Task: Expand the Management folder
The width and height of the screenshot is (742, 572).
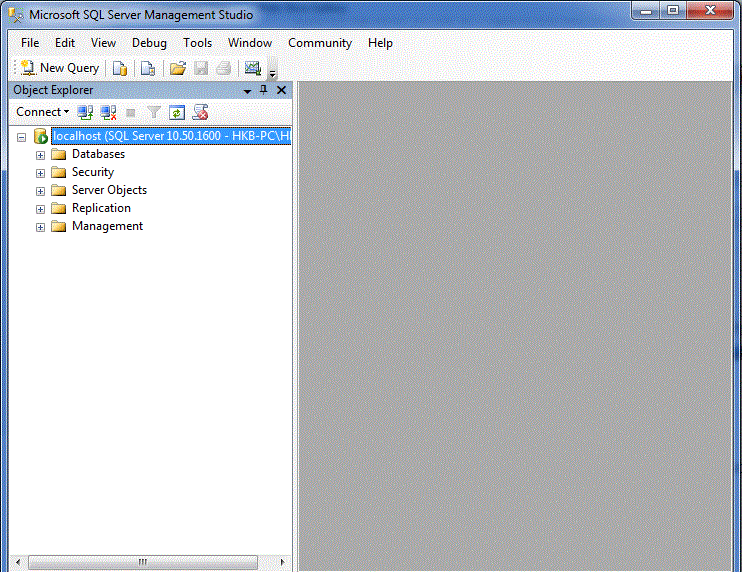Action: [40, 227]
